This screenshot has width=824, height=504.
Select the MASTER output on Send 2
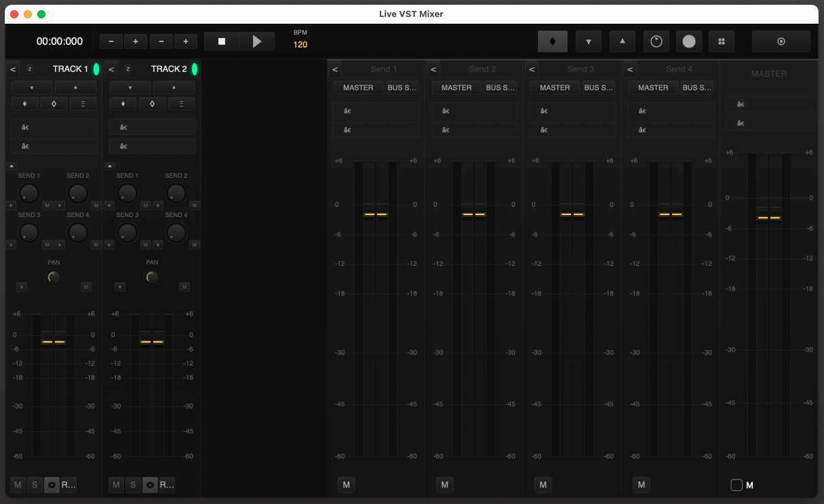click(456, 88)
